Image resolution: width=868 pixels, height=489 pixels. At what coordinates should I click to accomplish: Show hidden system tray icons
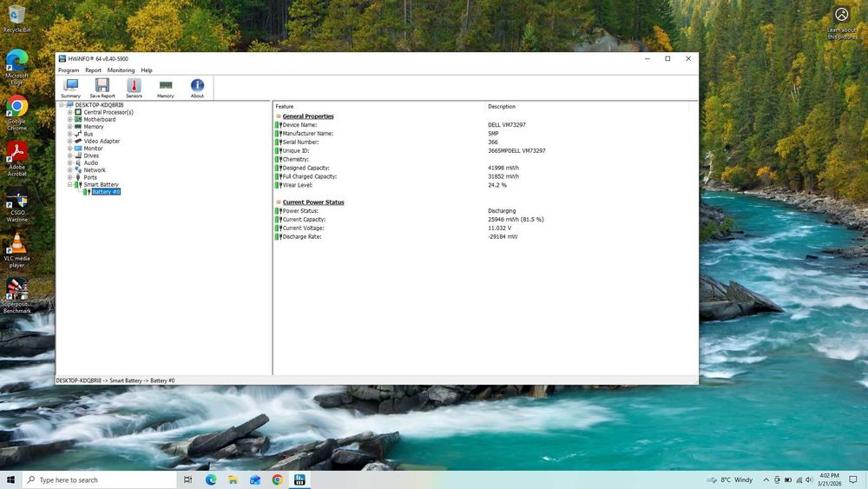766,479
